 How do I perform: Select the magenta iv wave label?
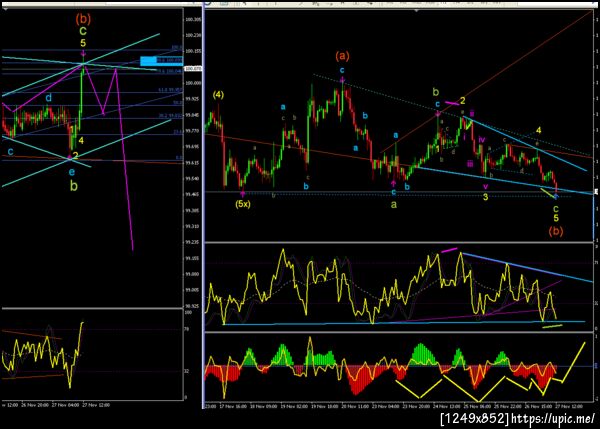pyautogui.click(x=482, y=139)
